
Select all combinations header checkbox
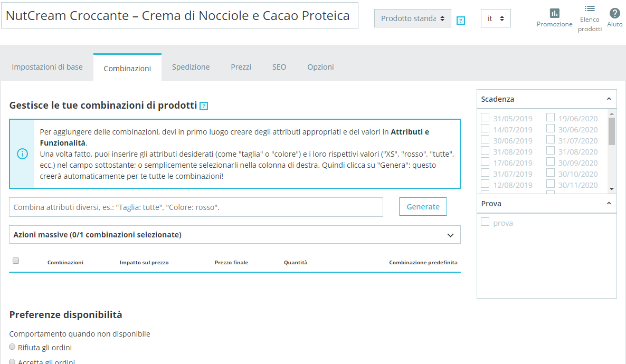point(16,261)
